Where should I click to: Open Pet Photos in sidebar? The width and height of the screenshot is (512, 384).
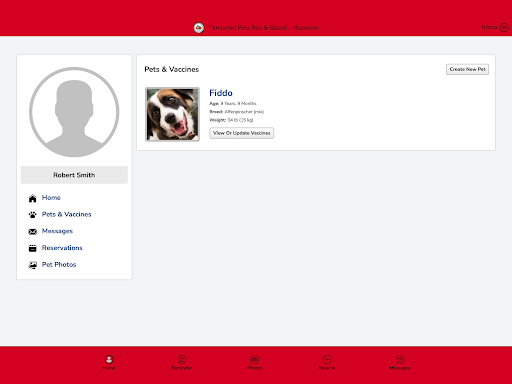[59, 264]
